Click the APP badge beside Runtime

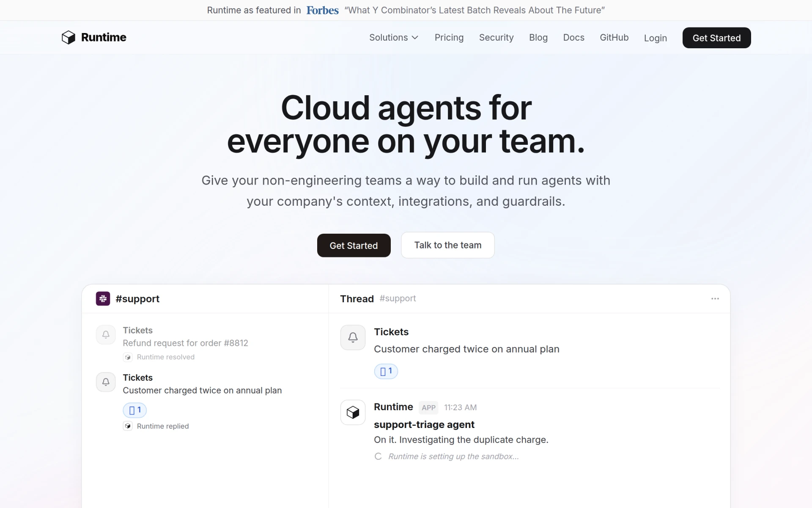428,408
